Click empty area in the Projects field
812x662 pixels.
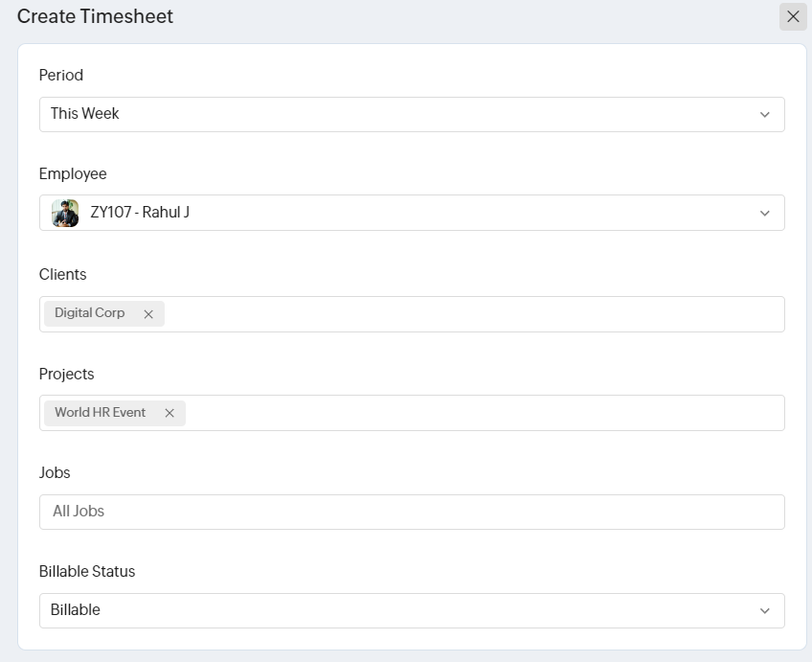(479, 413)
